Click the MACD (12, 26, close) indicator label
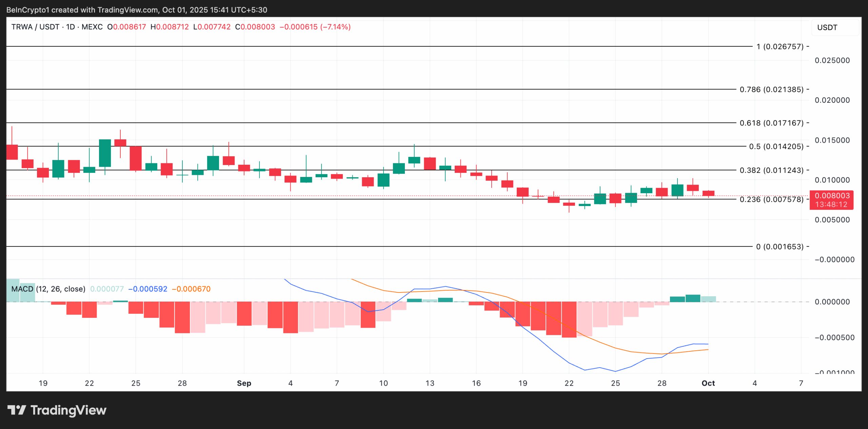This screenshot has width=868, height=429. tap(48, 289)
